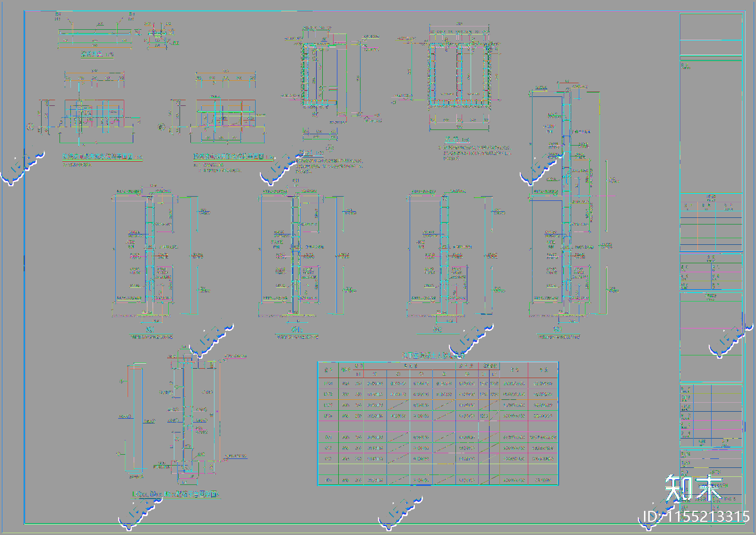Click the orange-underlined section title caption
The width and height of the screenshot is (756, 535).
tap(176, 494)
